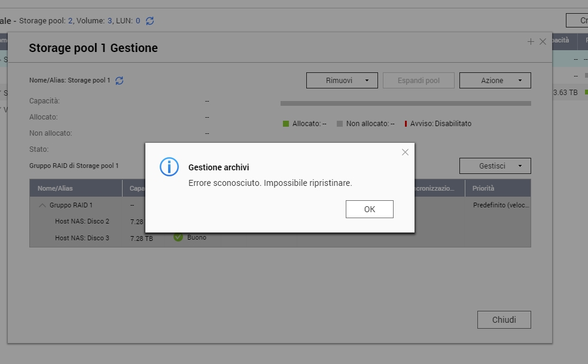This screenshot has width=588, height=364.
Task: Click the Espandi pool button
Action: coord(418,80)
